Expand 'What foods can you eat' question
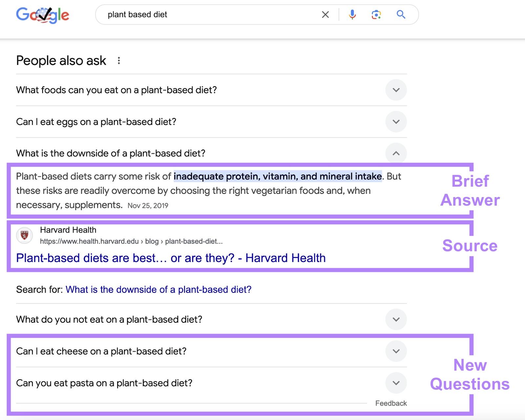This screenshot has height=420, width=525. (396, 90)
